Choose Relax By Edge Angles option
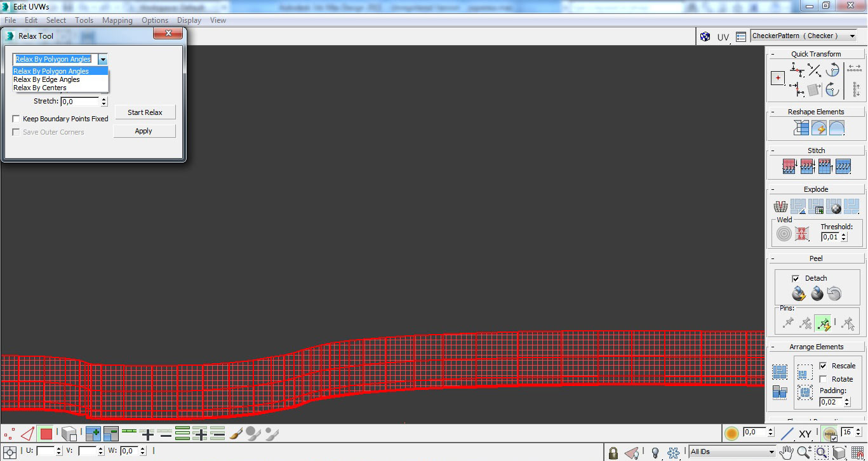The height and width of the screenshot is (461, 868). point(47,79)
